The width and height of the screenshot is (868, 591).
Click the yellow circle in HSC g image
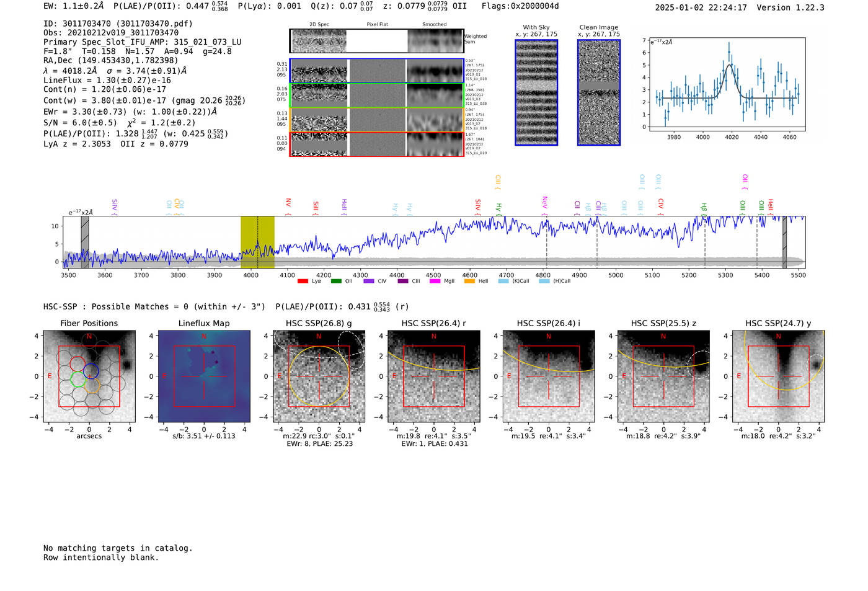pyautogui.click(x=319, y=376)
